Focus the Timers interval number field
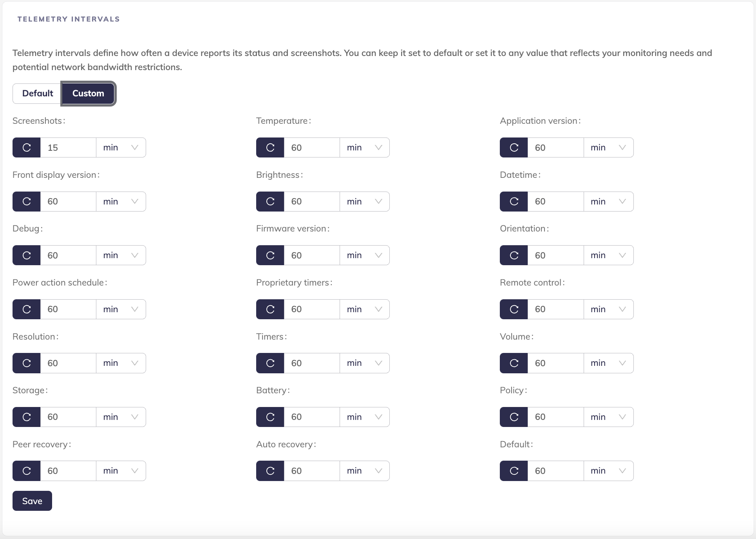The height and width of the screenshot is (539, 756). 312,363
